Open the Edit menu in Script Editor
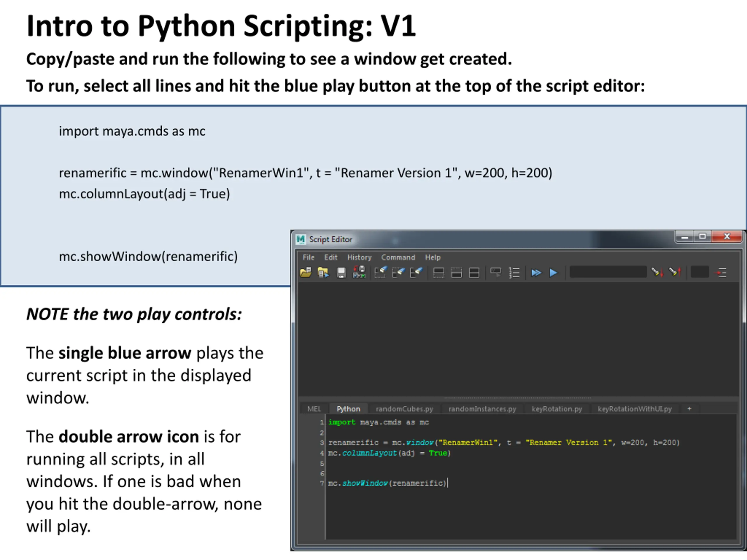Screen dimensions: 747x560 pos(331,257)
